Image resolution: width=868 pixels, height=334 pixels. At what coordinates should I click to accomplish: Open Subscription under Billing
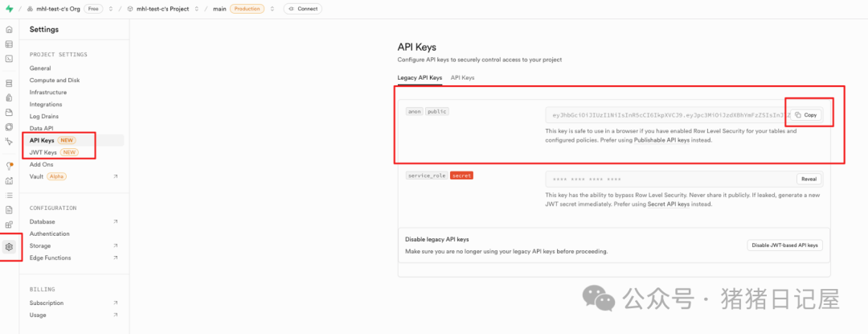[47, 303]
